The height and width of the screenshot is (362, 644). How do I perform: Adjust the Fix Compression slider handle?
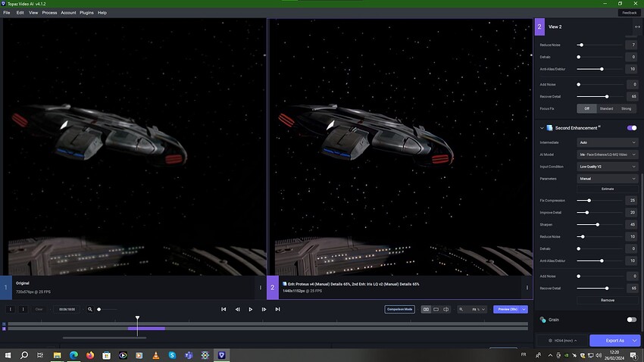[589, 201]
